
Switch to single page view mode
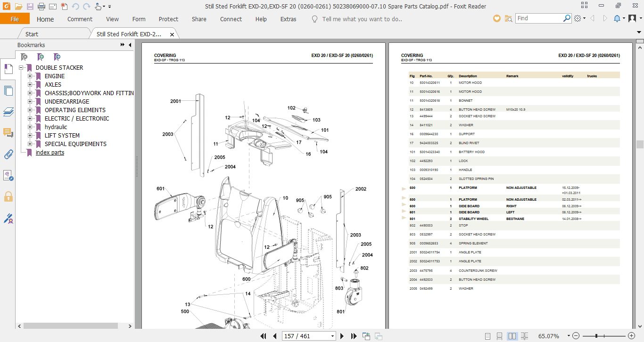(488, 336)
